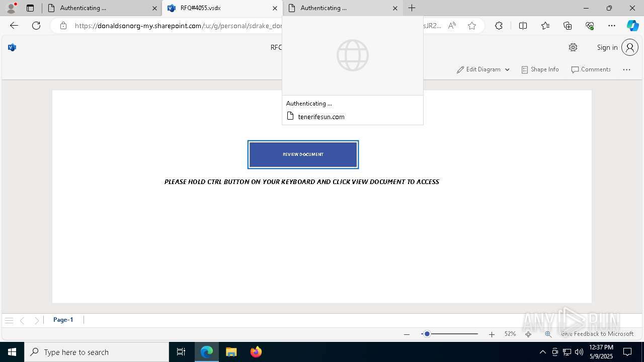Screen dimensions: 644x362
Task: Open the Windows Start menu
Action: coord(12,352)
